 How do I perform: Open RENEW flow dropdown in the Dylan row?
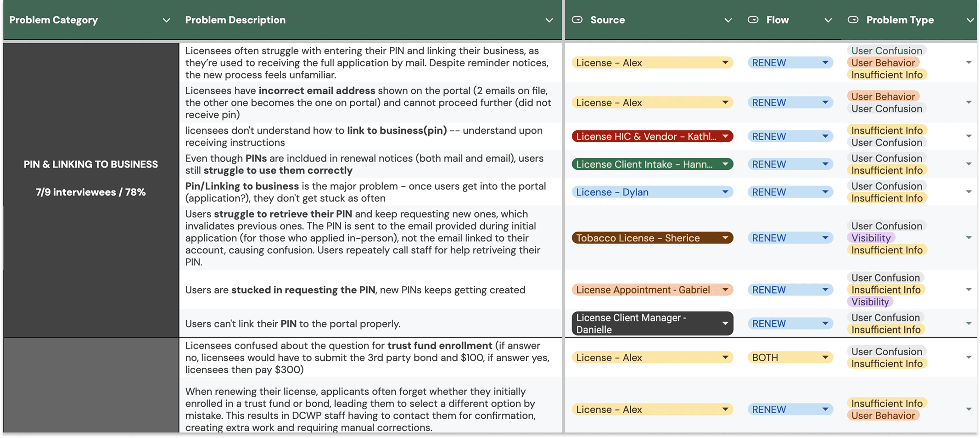(790, 192)
